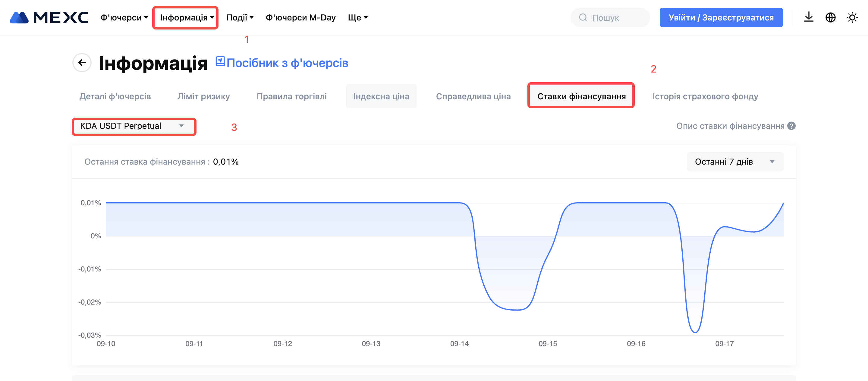Click the download app icon
868x381 pixels.
[808, 17]
